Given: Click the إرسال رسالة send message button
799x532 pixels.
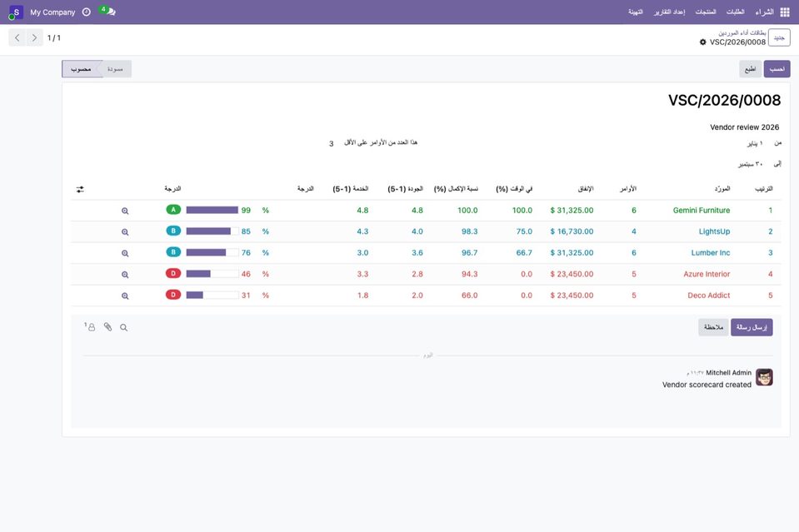Looking at the screenshot, I should tap(752, 327).
